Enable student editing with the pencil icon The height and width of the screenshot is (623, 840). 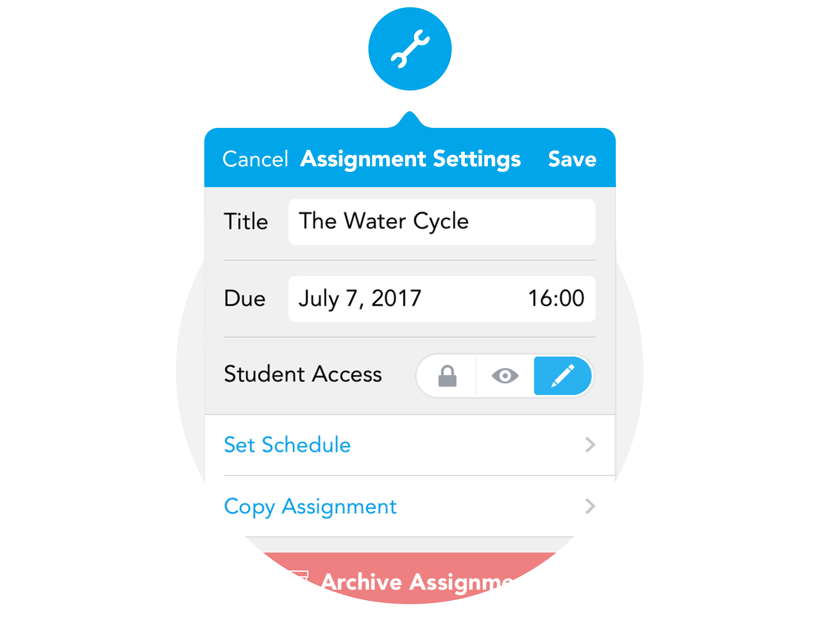[563, 376]
